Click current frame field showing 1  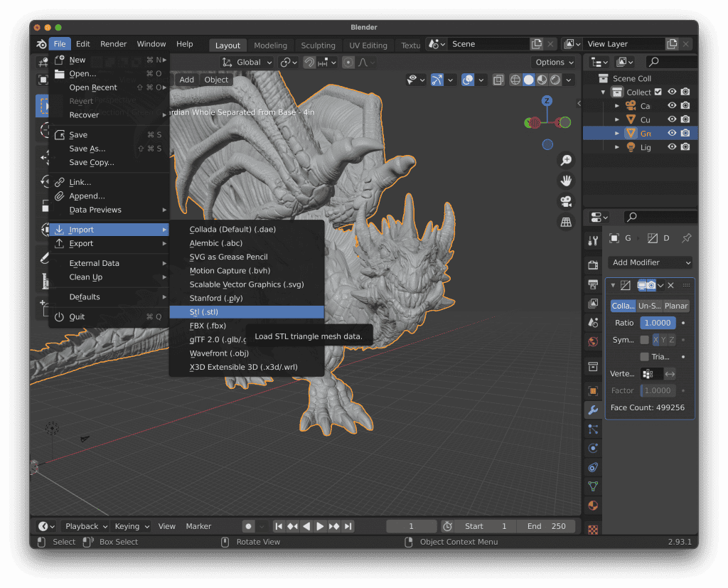[x=411, y=526]
